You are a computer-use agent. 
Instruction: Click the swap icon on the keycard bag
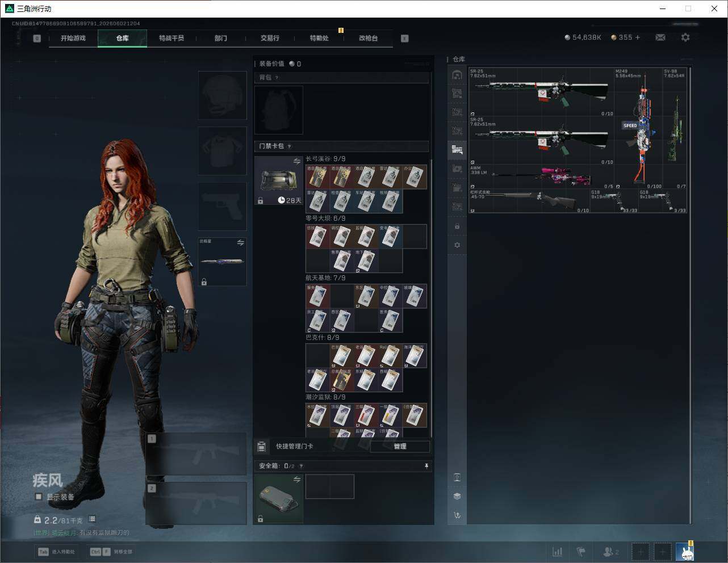296,162
